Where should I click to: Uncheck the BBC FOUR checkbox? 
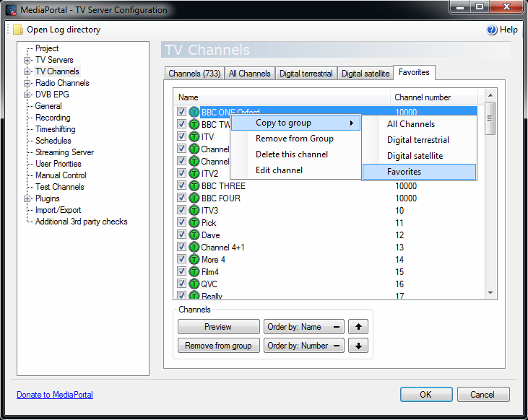point(181,197)
